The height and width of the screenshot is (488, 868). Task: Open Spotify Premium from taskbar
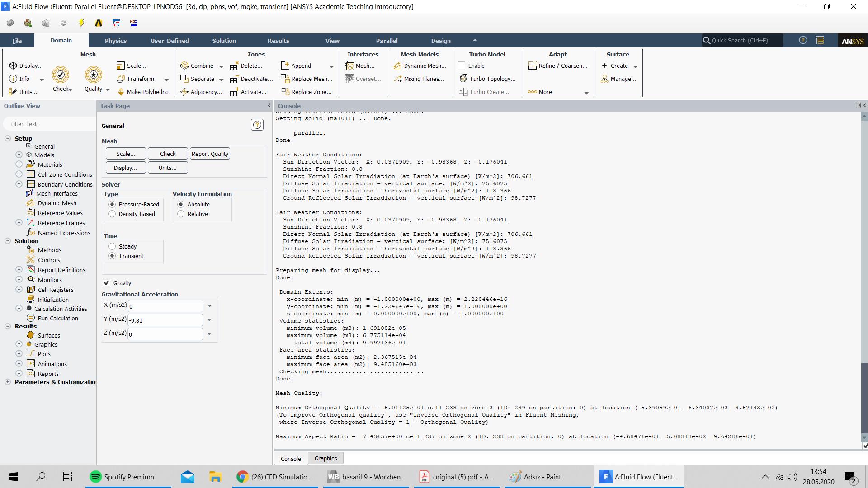tap(122, 477)
